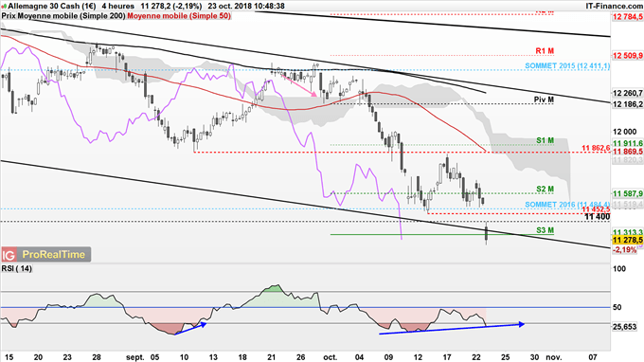Click date 17 on the time axis

tap(447, 357)
